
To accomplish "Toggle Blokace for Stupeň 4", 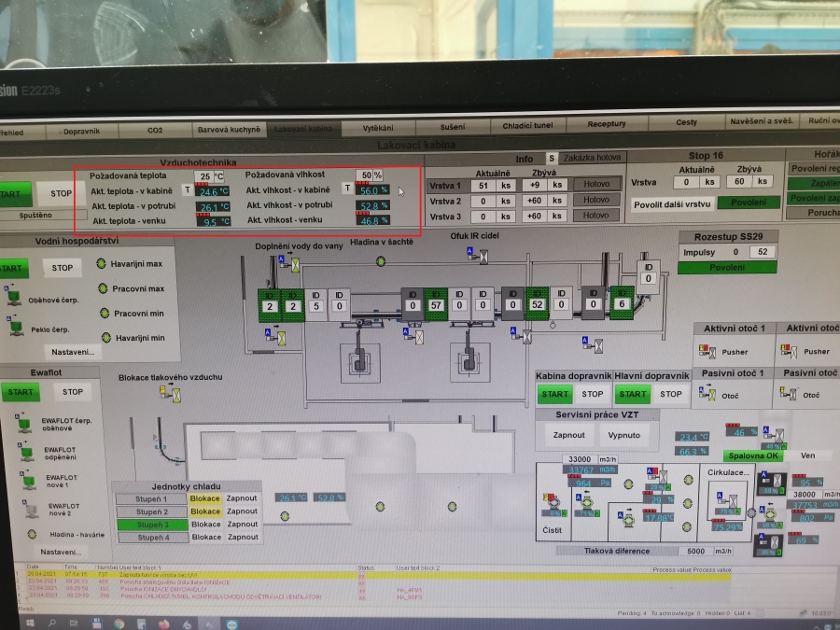I will [x=206, y=537].
